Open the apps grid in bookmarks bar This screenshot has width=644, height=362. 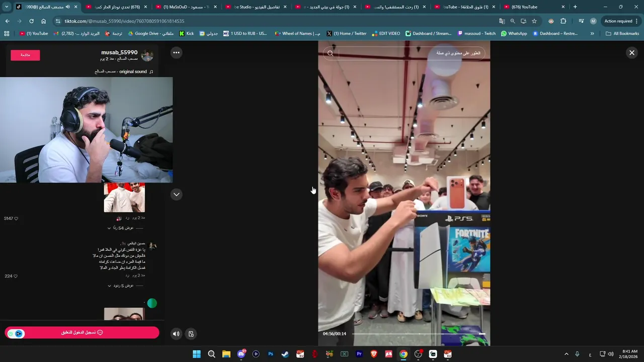[7, 34]
